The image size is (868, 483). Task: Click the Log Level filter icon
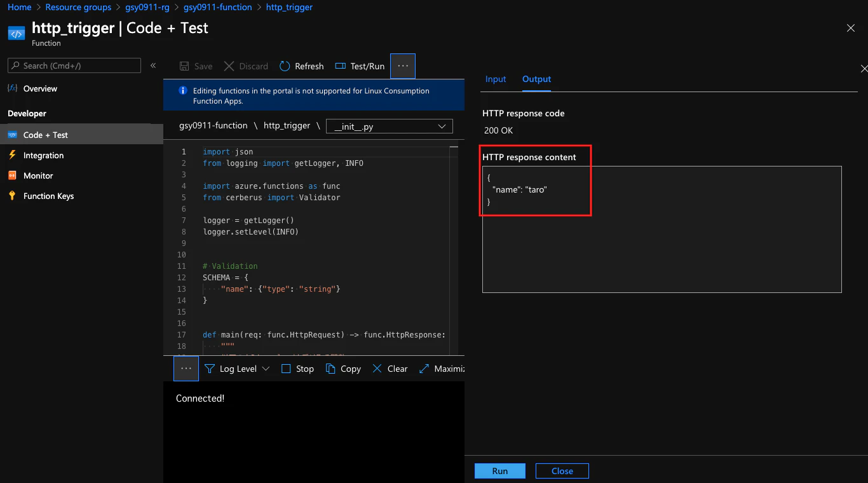tap(210, 369)
